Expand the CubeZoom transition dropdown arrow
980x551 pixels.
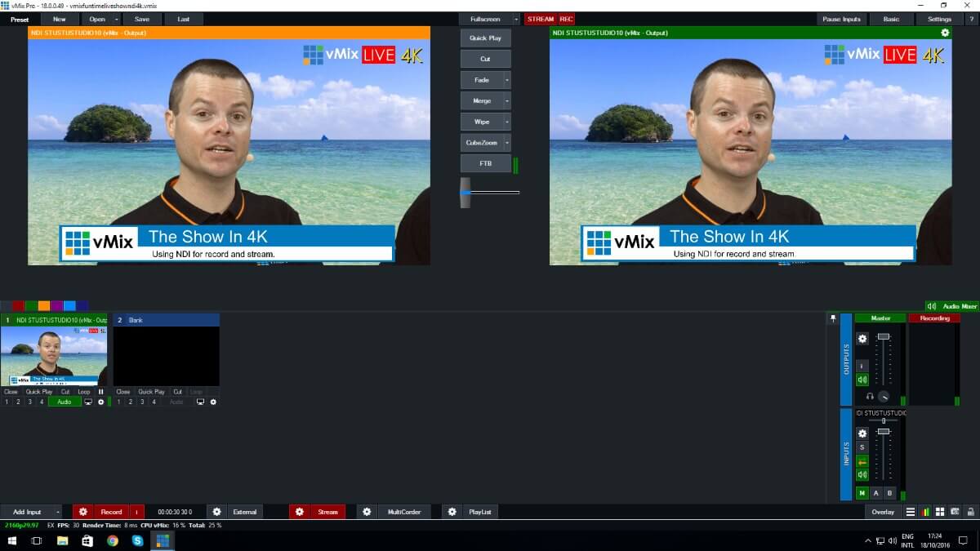click(507, 143)
